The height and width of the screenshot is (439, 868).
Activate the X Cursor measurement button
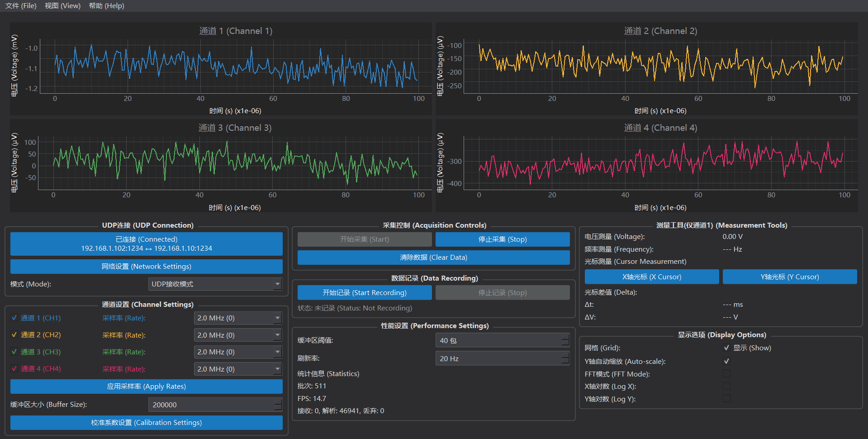click(x=651, y=277)
